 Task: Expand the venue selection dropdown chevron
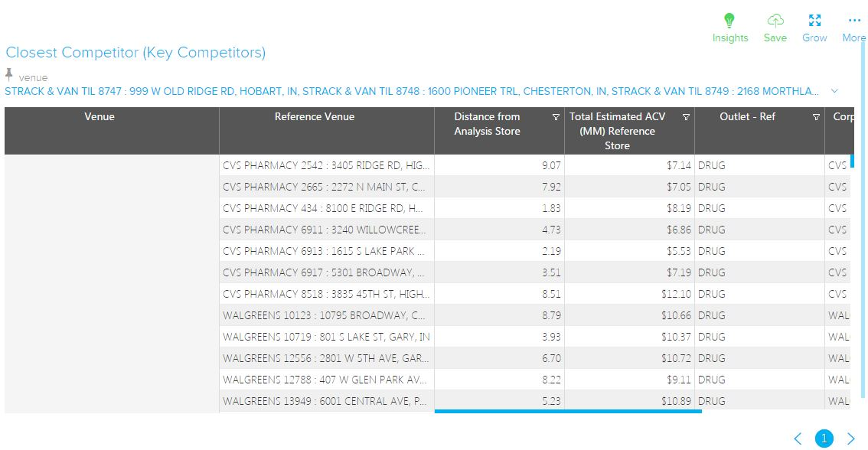834,91
